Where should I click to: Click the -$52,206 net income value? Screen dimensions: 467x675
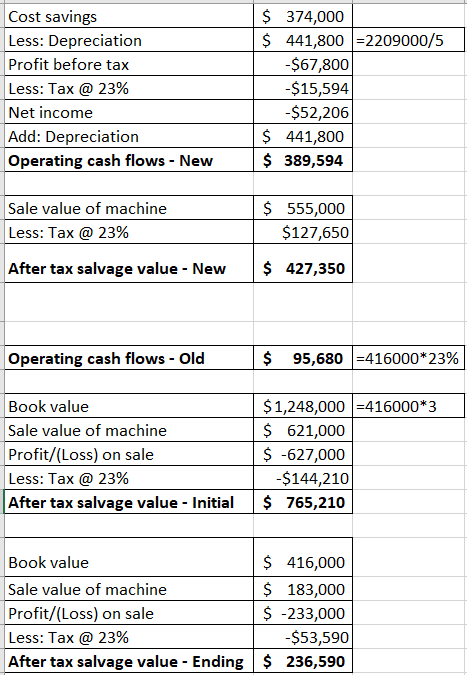pos(303,112)
